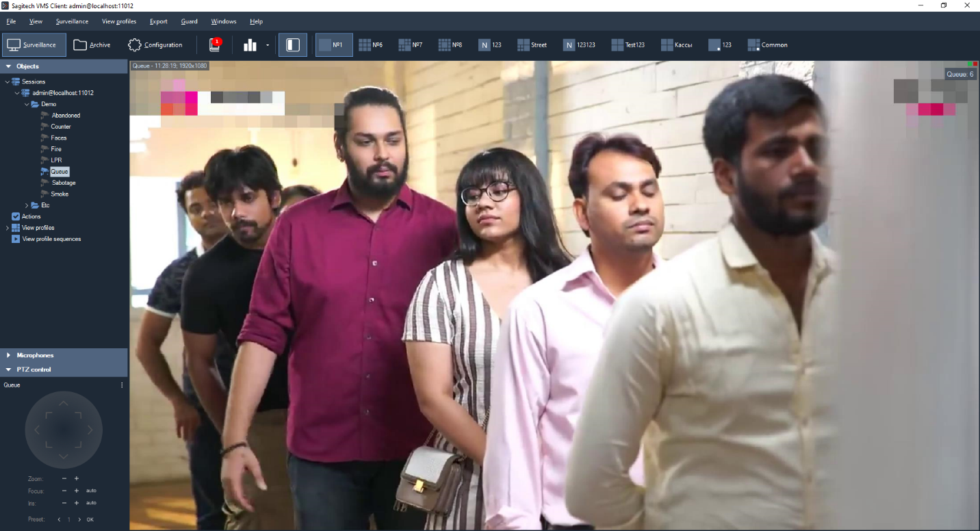
Task: Switch to Archive mode
Action: click(x=92, y=45)
